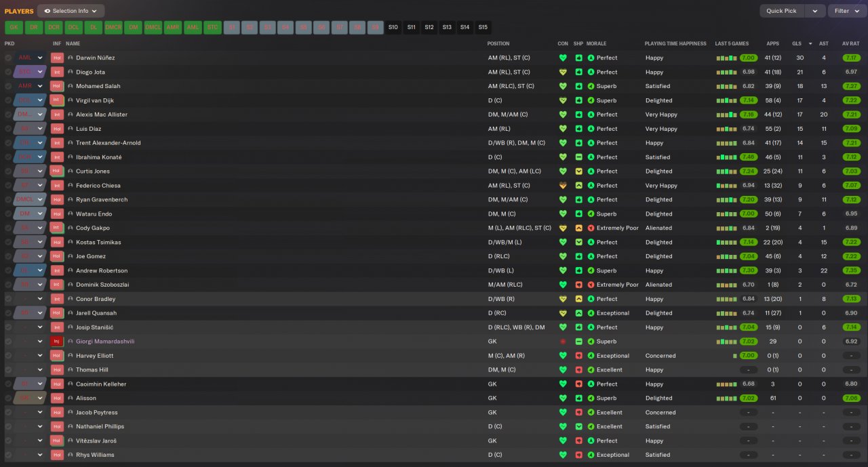Click Federico Chiesa's orange condition heart icon
Viewport: 868px width, 467px height.
click(562, 185)
